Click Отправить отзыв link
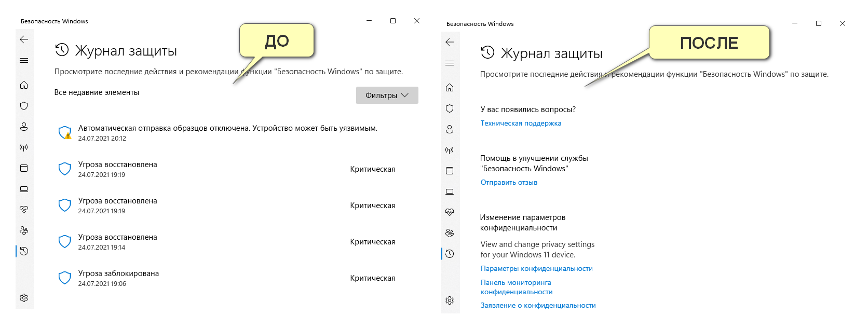868x329 pixels. click(509, 183)
